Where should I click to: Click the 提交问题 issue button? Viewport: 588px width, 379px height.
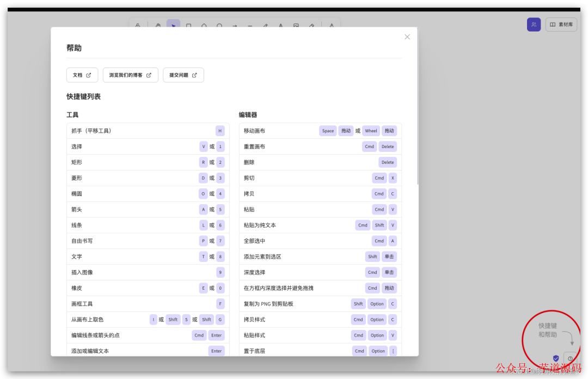[183, 75]
